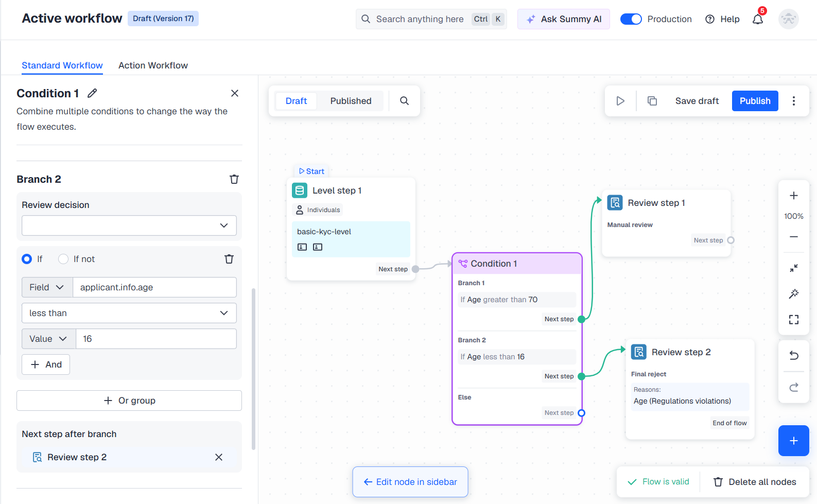The image size is (817, 504).
Task: Toggle the Production switch
Action: coord(631,19)
